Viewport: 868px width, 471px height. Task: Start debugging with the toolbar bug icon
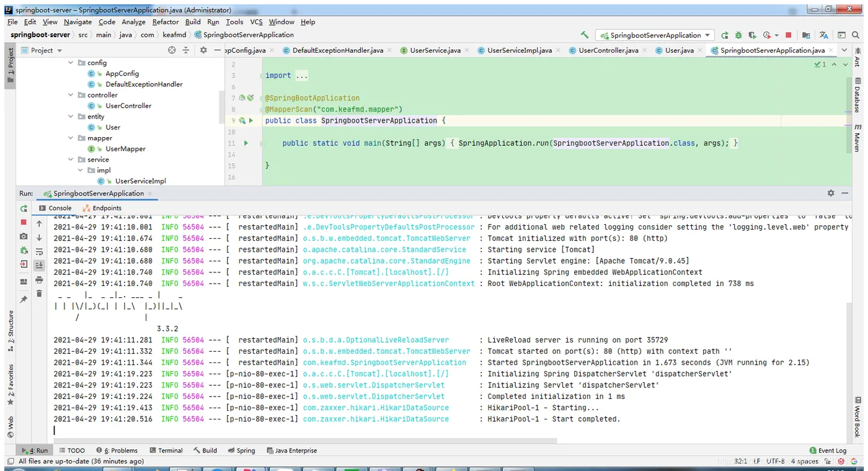click(738, 35)
